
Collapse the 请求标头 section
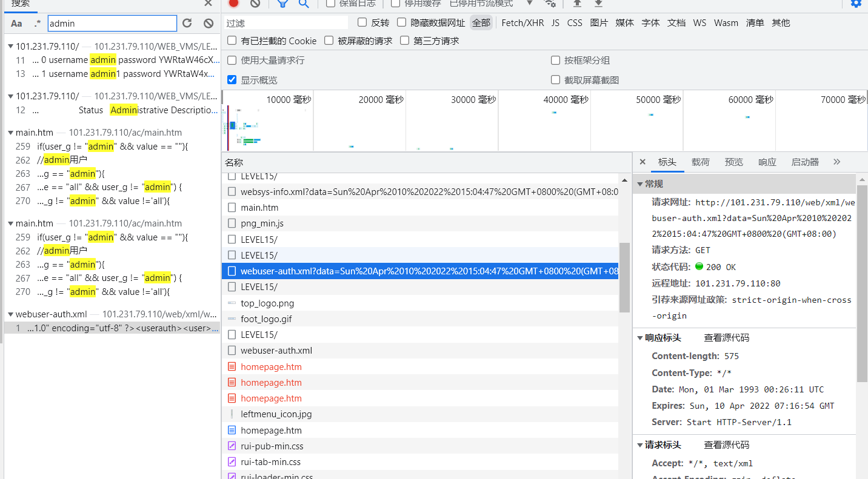click(640, 445)
